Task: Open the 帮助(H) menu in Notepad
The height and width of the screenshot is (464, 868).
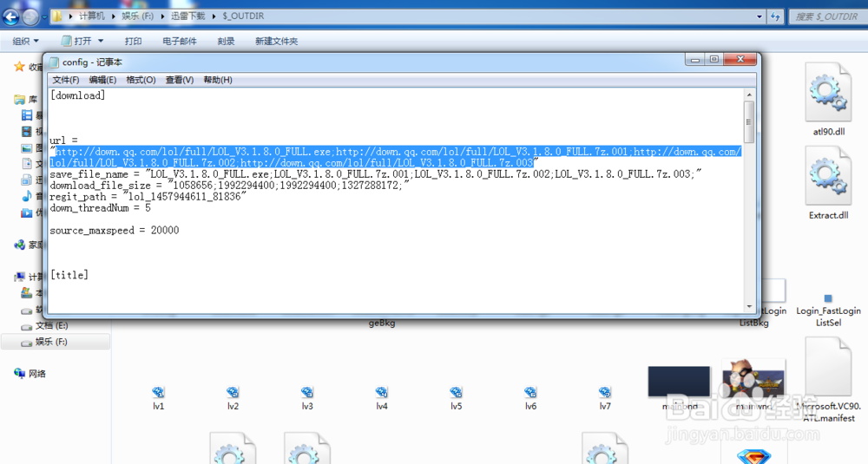Action: pos(218,80)
